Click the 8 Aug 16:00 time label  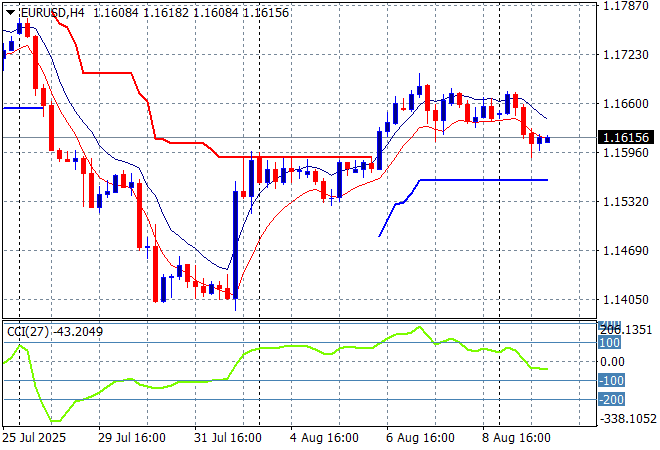point(516,438)
